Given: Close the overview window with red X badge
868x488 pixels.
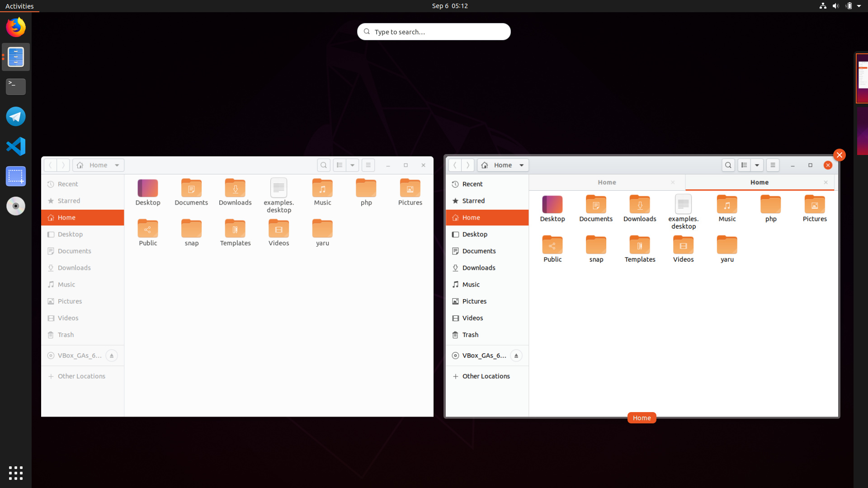Looking at the screenshot, I should pyautogui.click(x=839, y=155).
